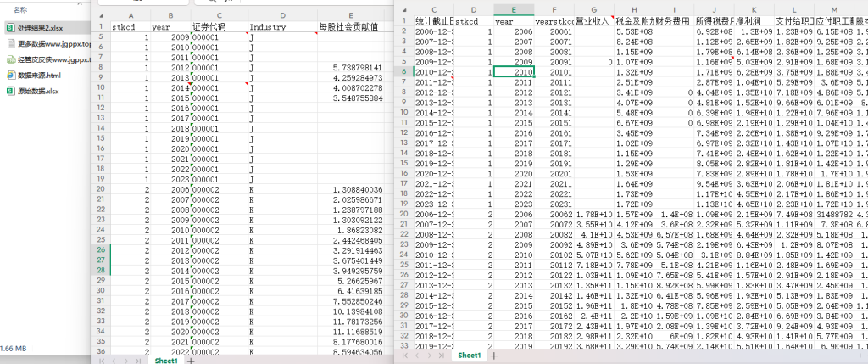Go to first sheet in right workbook

pos(405,356)
